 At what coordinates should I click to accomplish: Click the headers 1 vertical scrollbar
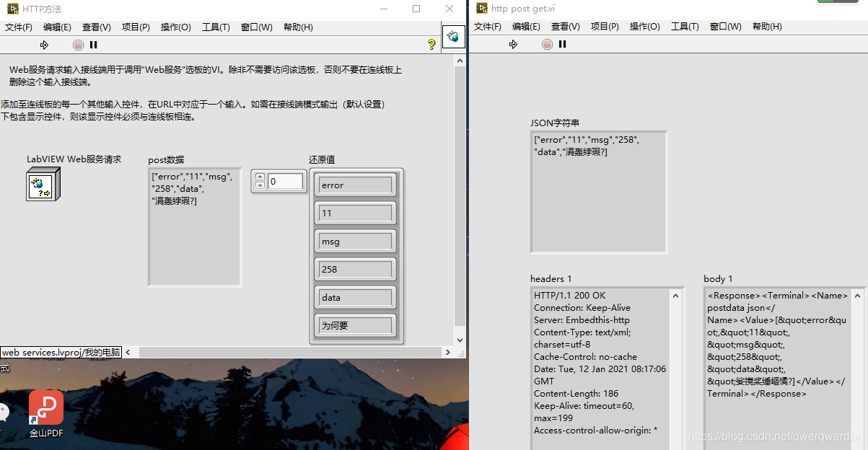coord(676,361)
